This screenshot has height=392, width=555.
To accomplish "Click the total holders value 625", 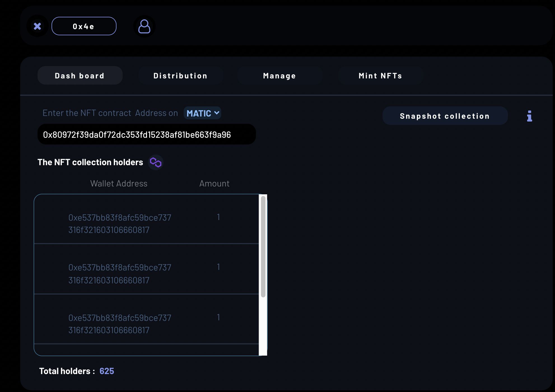I will click(107, 371).
